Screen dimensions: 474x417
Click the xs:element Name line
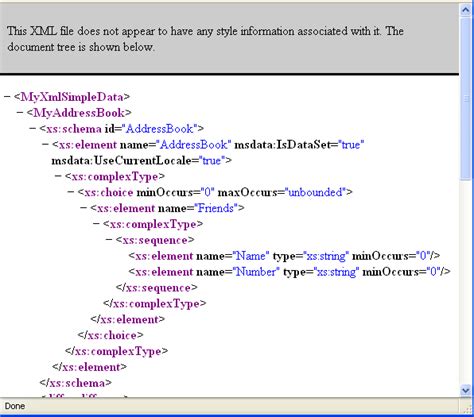point(284,256)
